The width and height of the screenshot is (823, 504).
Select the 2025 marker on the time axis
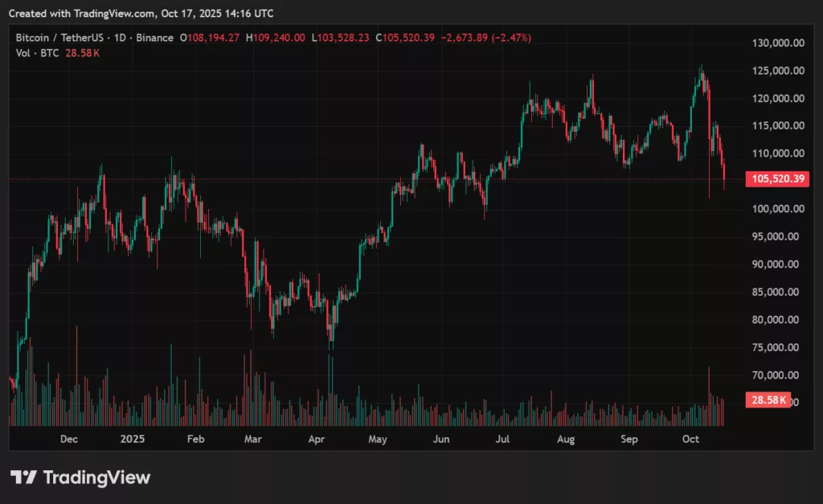pyautogui.click(x=132, y=440)
